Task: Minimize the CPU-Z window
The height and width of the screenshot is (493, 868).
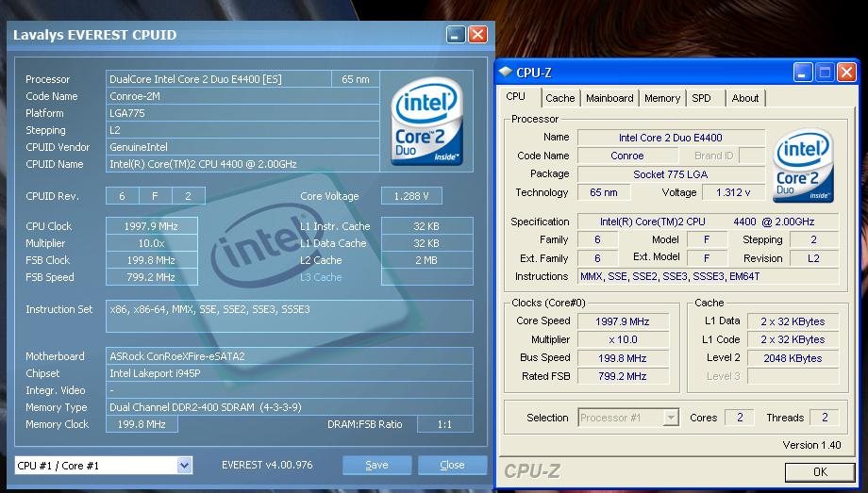Action: coord(803,72)
